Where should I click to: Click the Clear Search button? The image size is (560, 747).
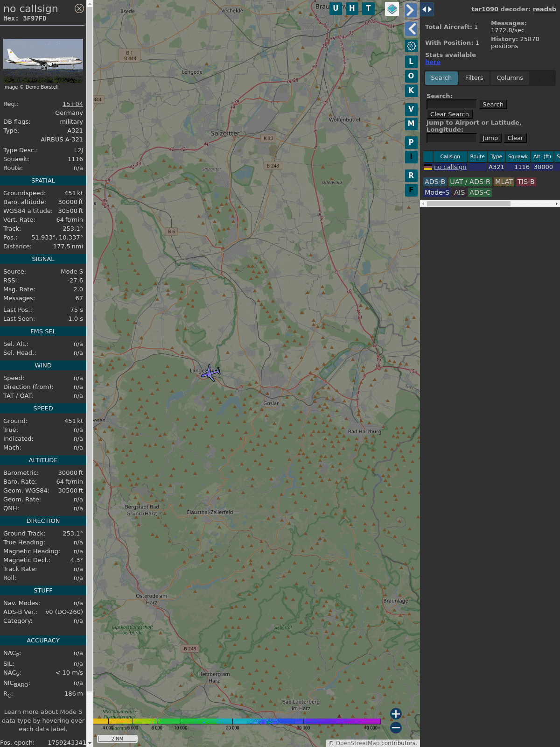(x=449, y=114)
